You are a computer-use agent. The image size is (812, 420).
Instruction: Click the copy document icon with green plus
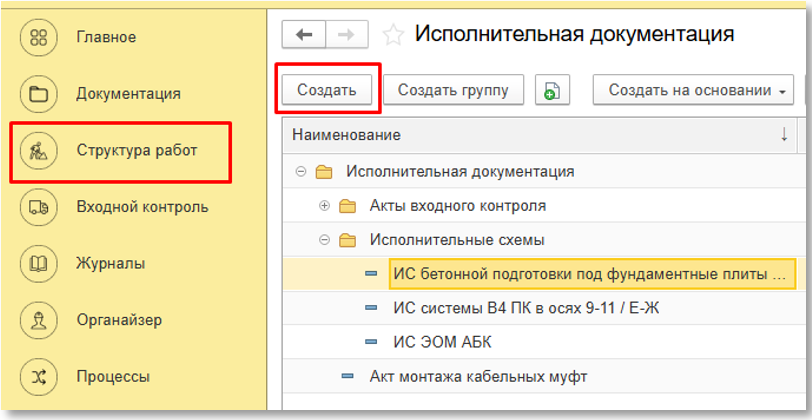point(551,91)
